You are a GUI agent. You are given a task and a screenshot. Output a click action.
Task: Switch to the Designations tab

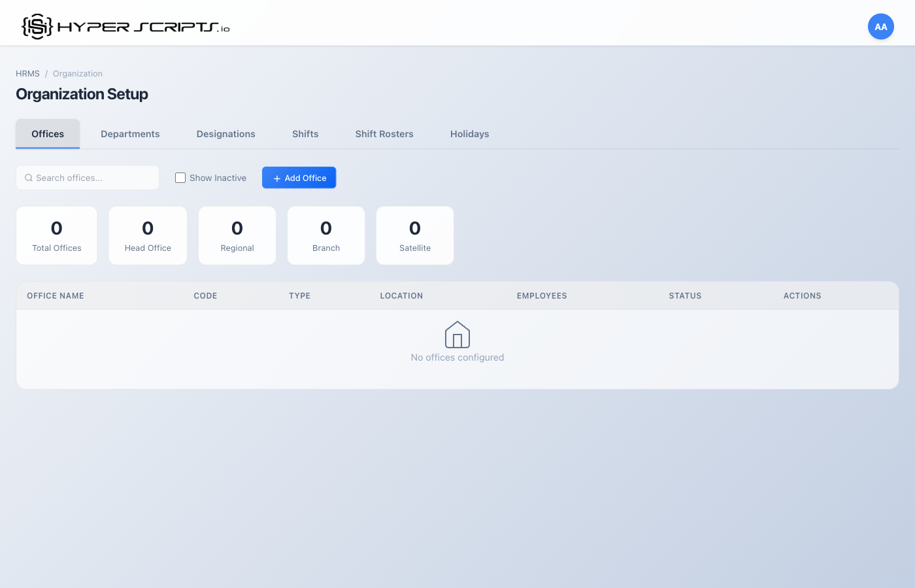[225, 133]
